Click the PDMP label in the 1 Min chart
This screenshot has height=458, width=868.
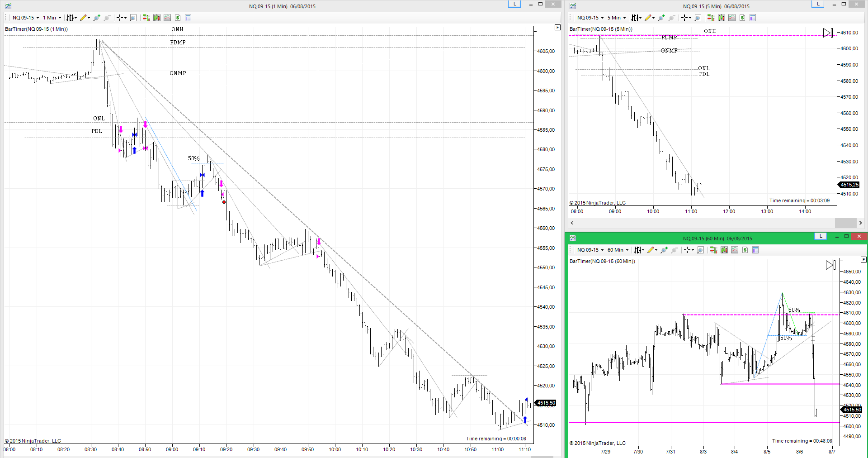coord(178,43)
